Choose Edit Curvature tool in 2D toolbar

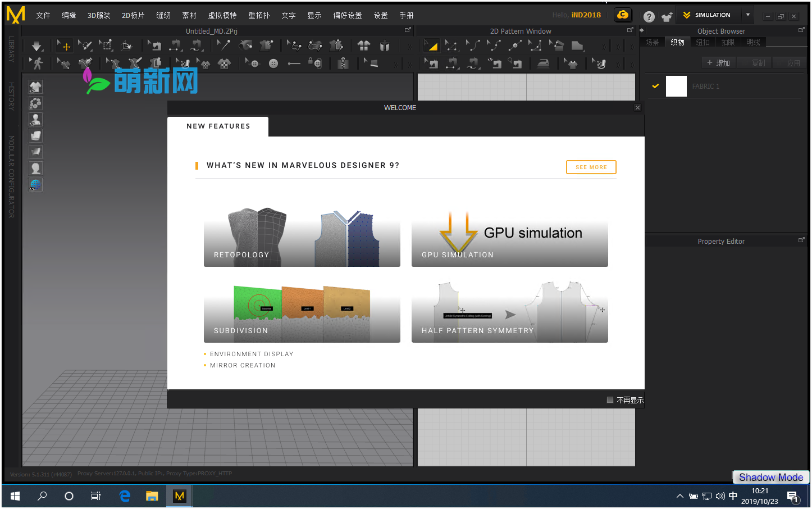[473, 46]
